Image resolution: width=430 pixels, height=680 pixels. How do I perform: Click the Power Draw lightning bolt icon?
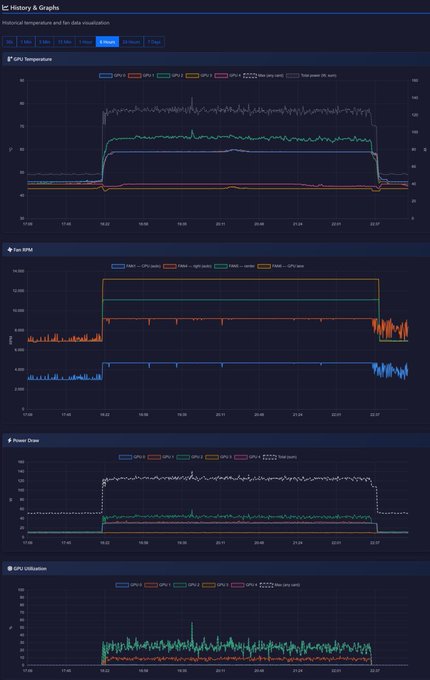(10, 440)
